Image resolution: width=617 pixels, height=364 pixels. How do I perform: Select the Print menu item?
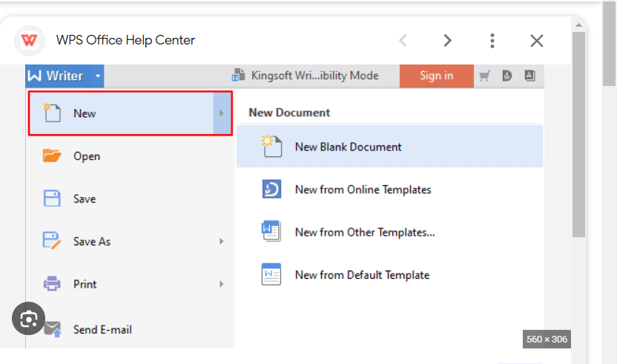(131, 284)
